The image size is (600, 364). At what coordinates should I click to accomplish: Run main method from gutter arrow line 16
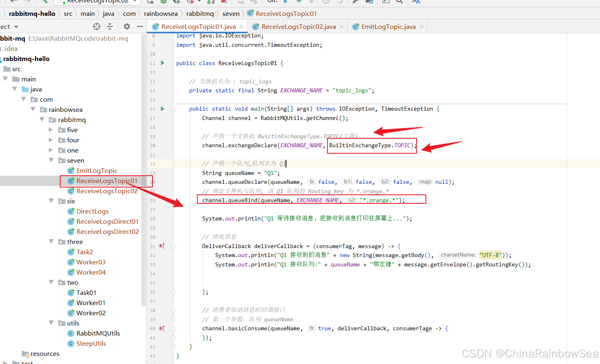point(163,109)
